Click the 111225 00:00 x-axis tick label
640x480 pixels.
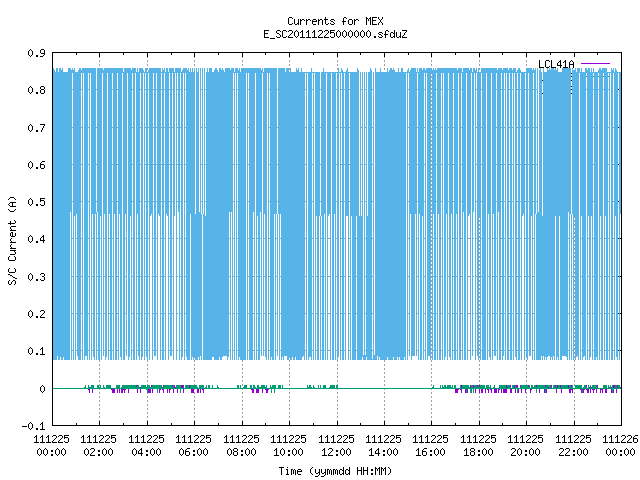click(51, 446)
